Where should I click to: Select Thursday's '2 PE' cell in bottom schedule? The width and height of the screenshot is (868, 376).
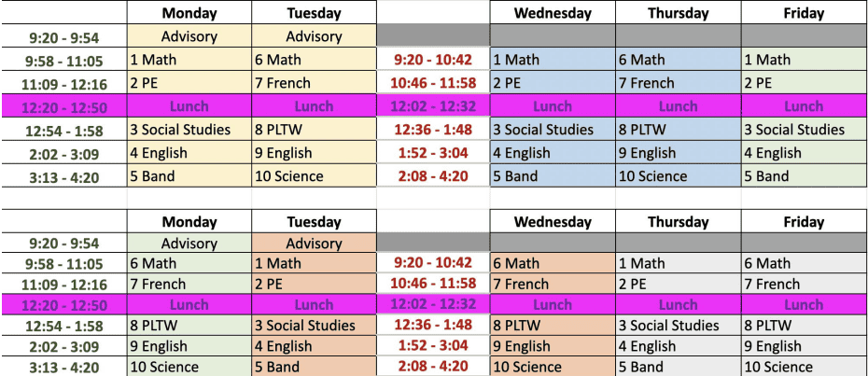(679, 285)
